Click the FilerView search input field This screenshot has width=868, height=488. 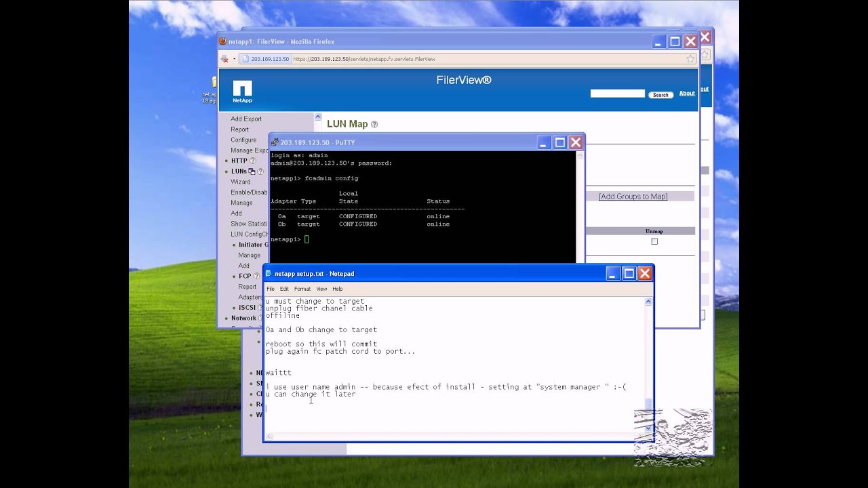617,94
